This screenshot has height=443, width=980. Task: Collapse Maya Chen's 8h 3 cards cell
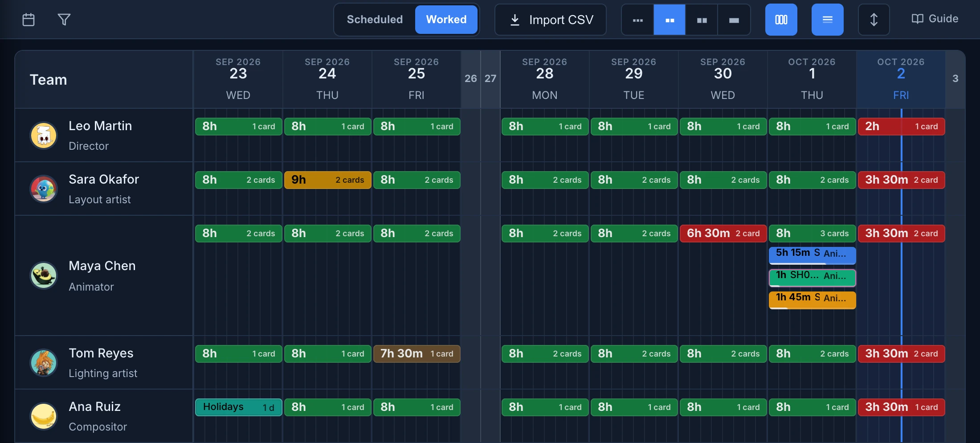point(813,234)
